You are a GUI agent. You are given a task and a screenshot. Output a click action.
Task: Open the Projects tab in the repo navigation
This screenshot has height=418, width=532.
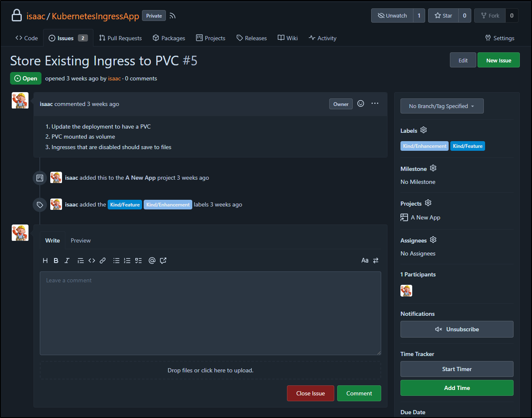click(211, 38)
